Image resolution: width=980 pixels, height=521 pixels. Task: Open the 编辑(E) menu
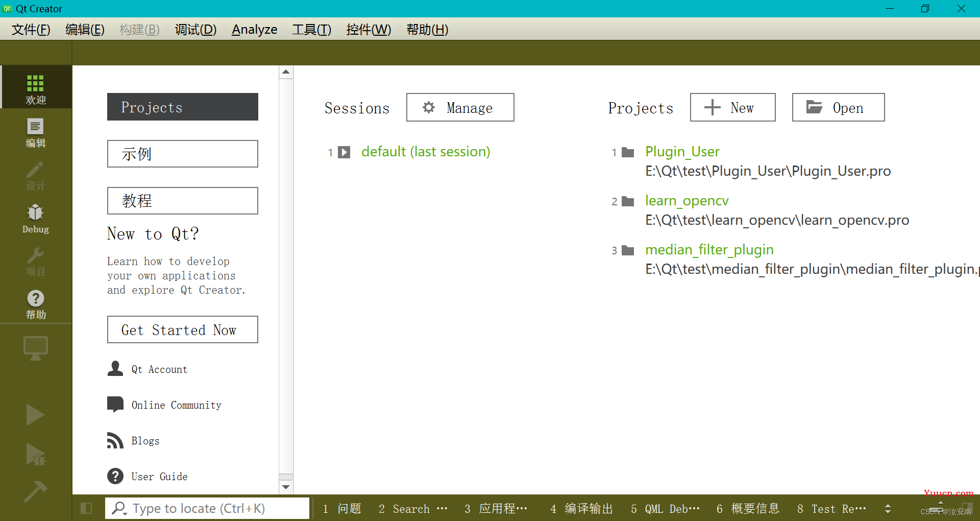coord(85,30)
